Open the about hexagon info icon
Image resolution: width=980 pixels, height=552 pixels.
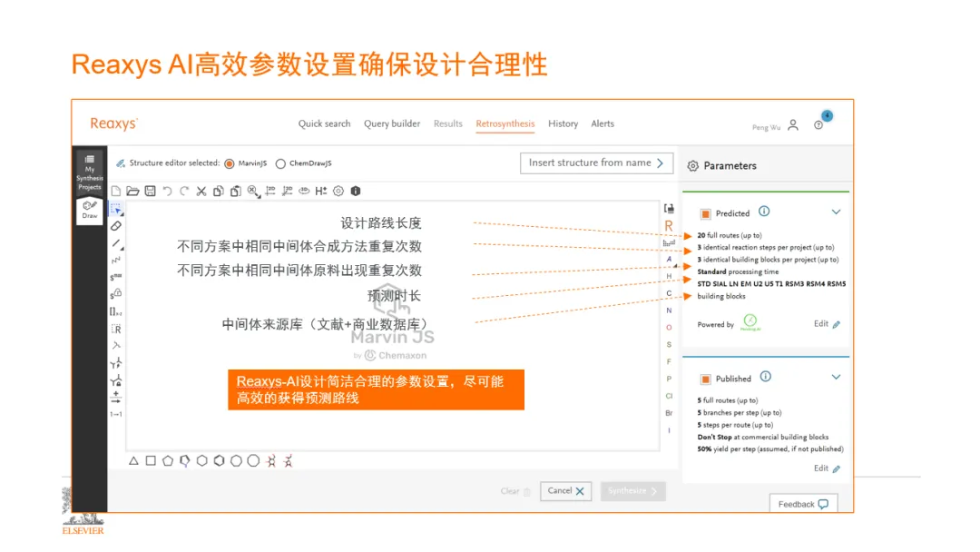pos(356,192)
